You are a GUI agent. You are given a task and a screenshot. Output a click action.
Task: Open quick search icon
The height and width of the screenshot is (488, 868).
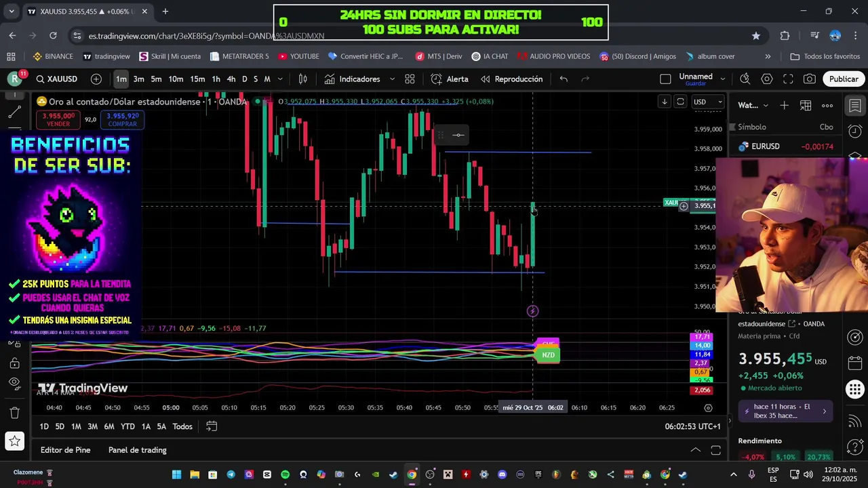point(745,79)
